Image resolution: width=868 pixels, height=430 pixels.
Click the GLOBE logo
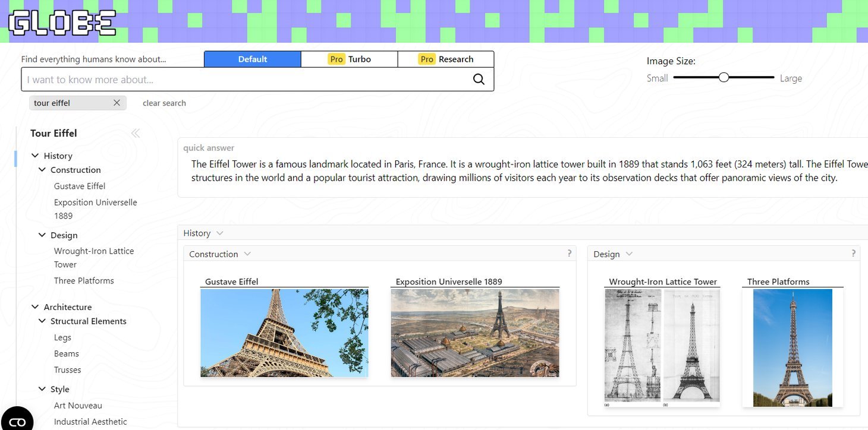[x=62, y=23]
